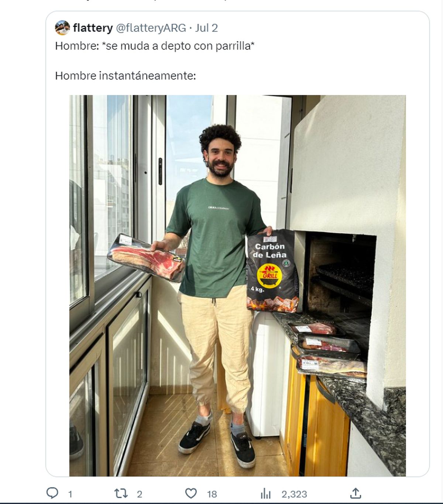The width and height of the screenshot is (443, 504).
Task: Like the tweet with the heart icon
Action: click(191, 493)
